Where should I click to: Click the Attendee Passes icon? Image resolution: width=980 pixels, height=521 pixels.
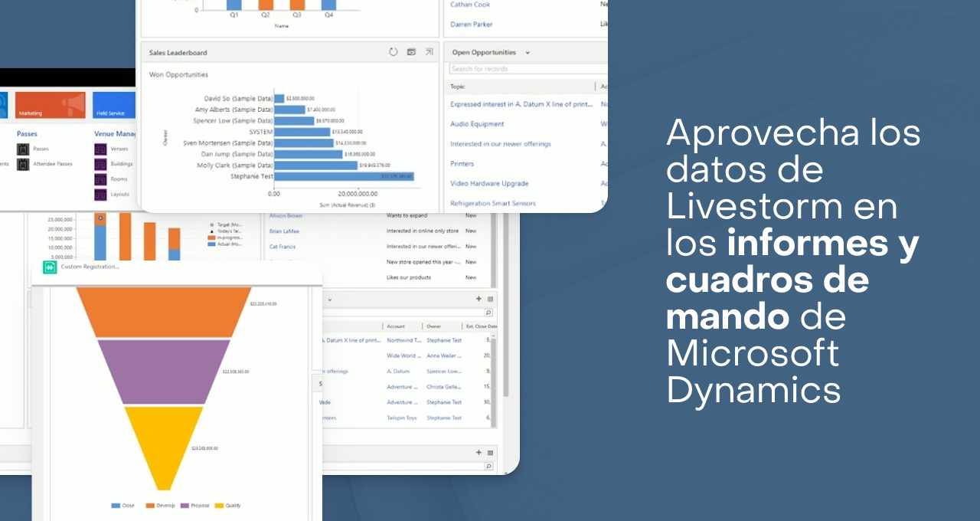[x=23, y=164]
